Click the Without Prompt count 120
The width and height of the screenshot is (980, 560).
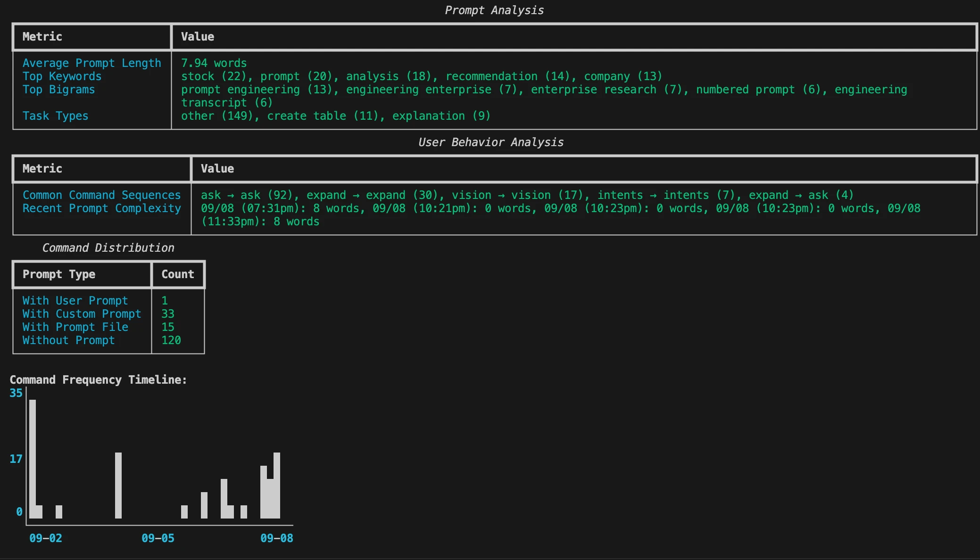pos(171,340)
